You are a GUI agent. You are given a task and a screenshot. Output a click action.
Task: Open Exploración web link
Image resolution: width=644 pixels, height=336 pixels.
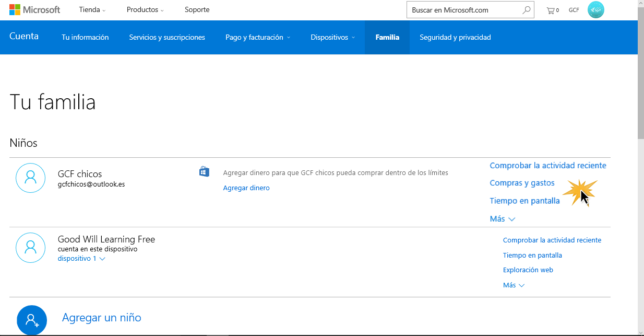point(528,270)
